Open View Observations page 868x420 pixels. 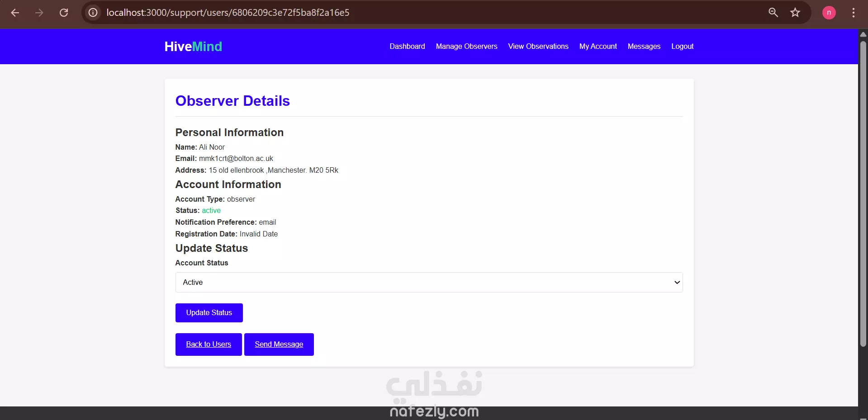pos(538,46)
